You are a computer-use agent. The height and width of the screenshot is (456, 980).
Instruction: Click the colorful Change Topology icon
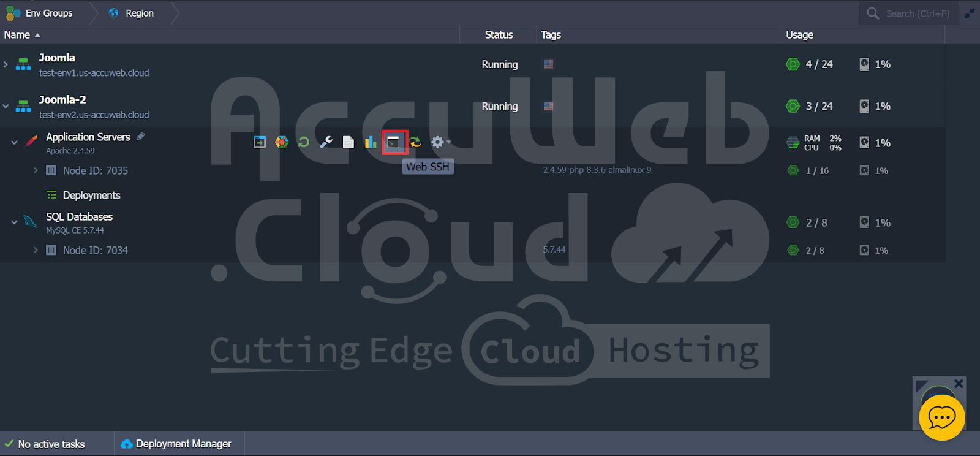[x=282, y=143]
